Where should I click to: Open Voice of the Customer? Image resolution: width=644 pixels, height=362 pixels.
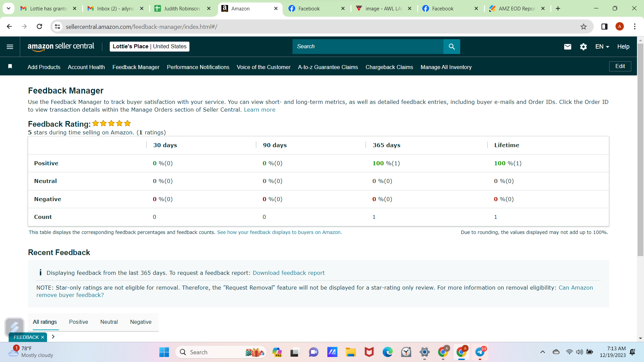tap(264, 67)
